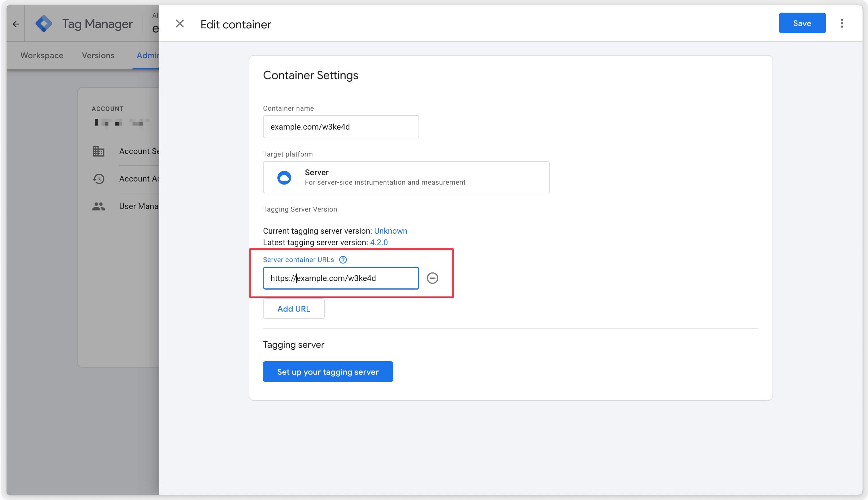Viewport: 868px width, 500px height.
Task: Switch to the Workspace tab
Action: point(42,55)
